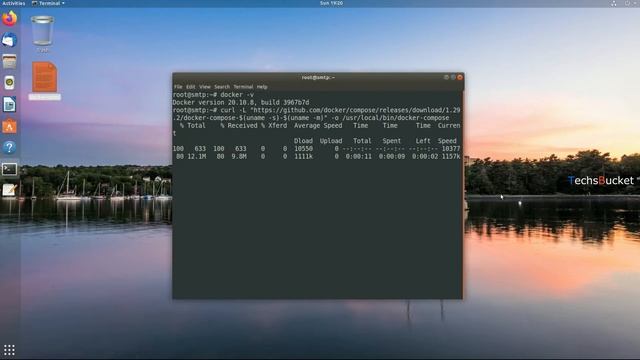Image resolution: width=640 pixels, height=360 pixels.
Task: Minimize the terminal window
Action: 446,77
